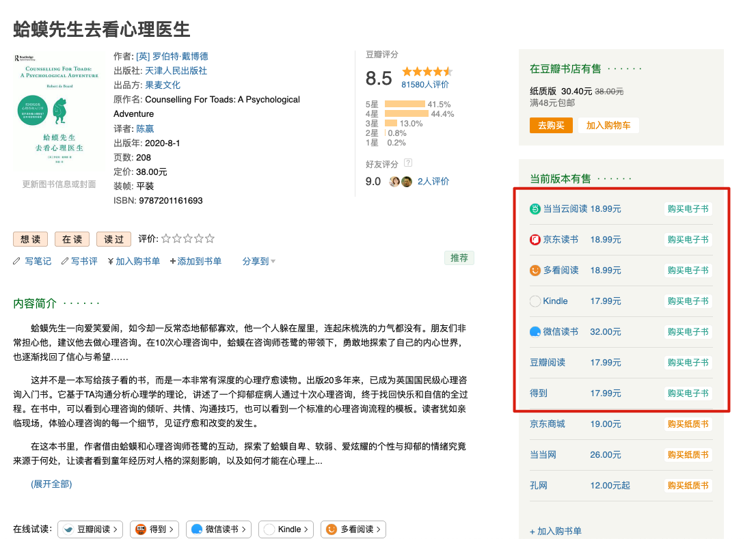The width and height of the screenshot is (756, 539).
Task: Click the book cover thumbnail
Action: 59,112
